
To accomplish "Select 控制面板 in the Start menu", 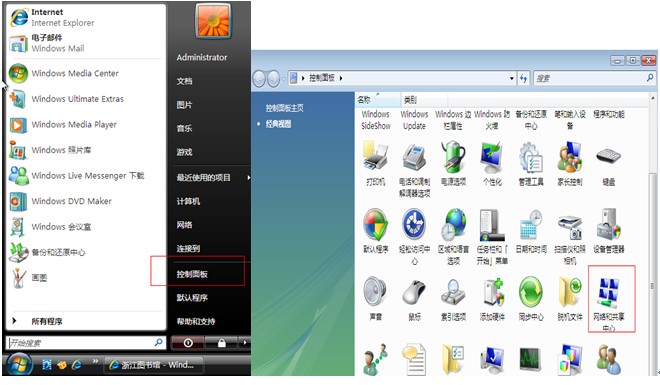I will [192, 274].
